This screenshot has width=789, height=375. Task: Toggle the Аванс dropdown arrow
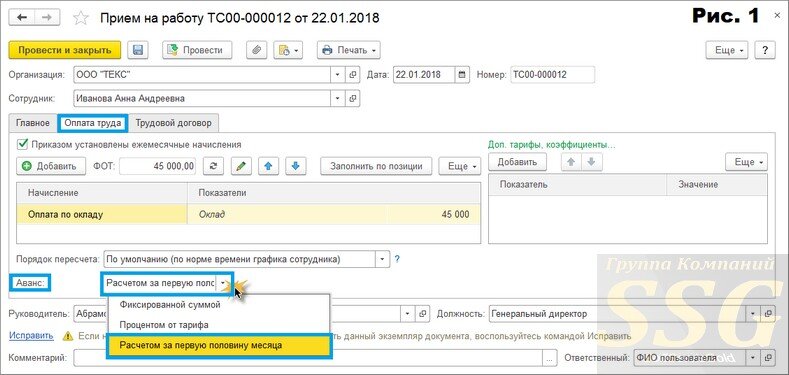tap(223, 283)
